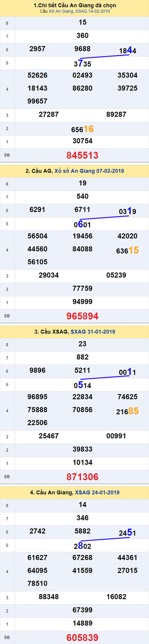The image size is (149, 644).
Task: Open the 'XSAG 14-02-2019' link
Action: (x=93, y=11)
